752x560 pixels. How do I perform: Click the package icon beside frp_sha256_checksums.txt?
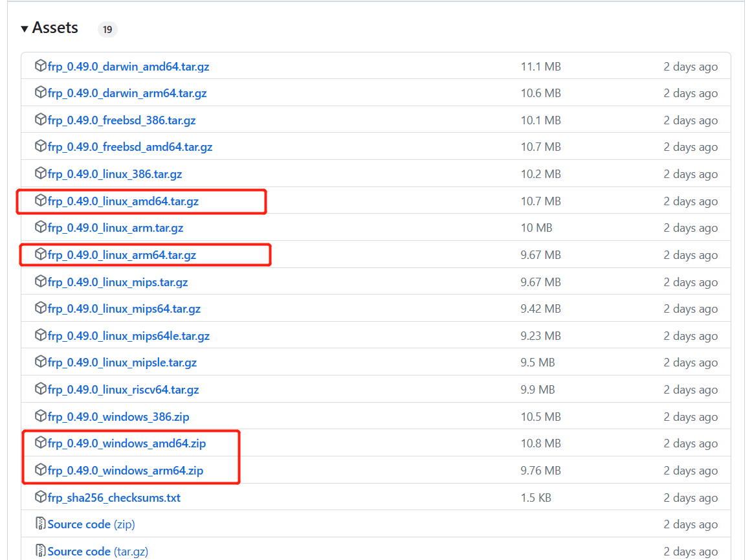pos(41,497)
